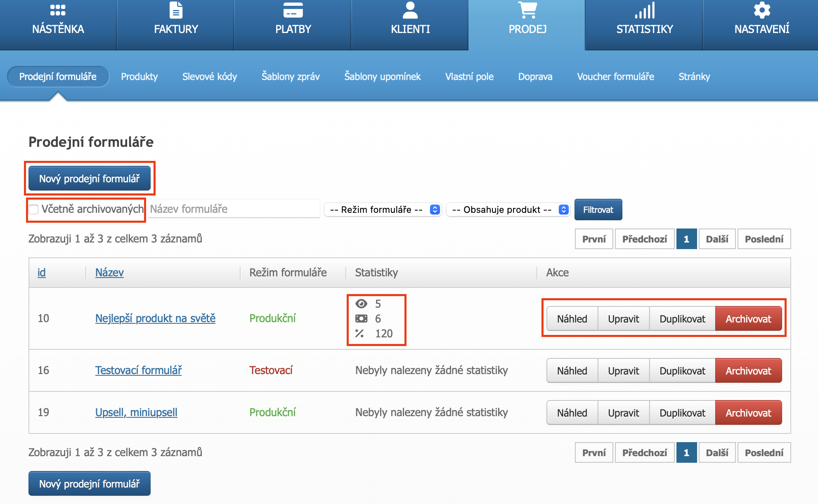Click the Prodejní formuláře page heading
Image resolution: width=818 pixels, height=504 pixels.
pyautogui.click(x=91, y=142)
